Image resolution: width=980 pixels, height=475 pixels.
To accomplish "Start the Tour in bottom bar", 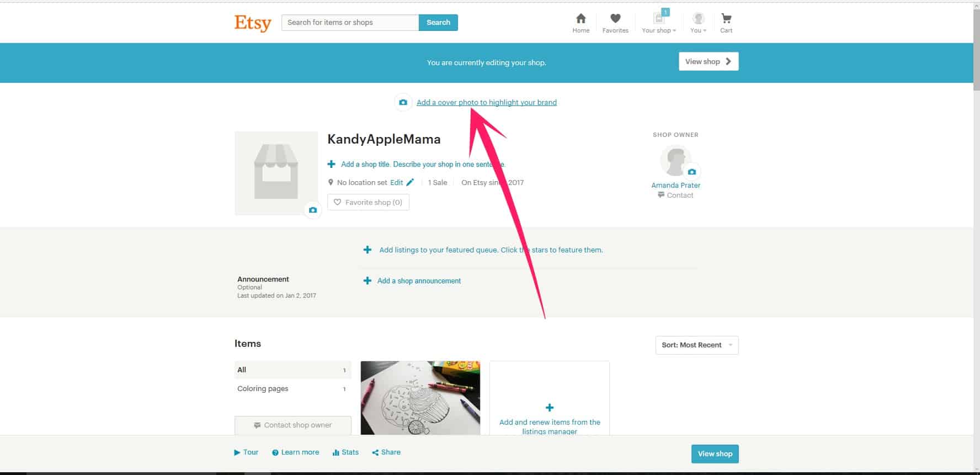I will click(x=246, y=452).
